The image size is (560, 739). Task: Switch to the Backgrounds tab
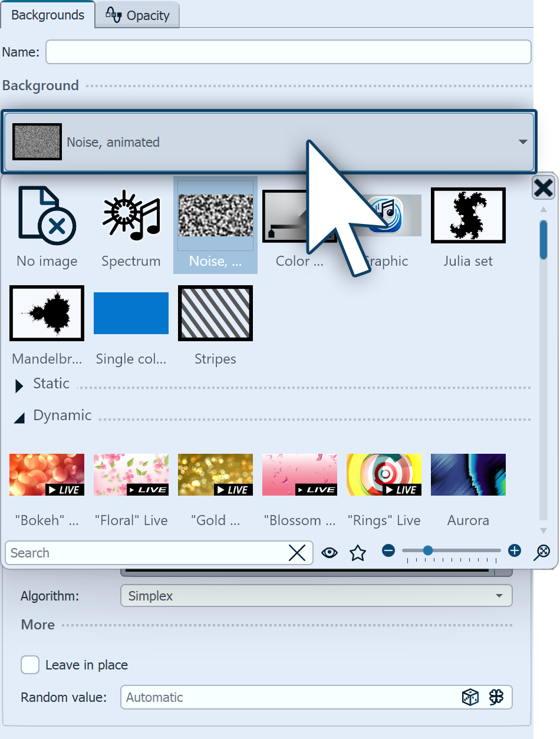click(47, 15)
